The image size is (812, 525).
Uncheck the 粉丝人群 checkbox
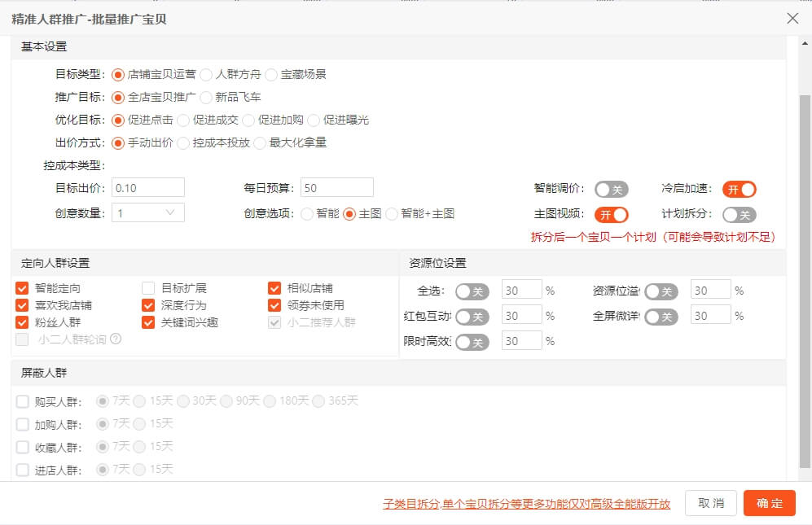22,322
